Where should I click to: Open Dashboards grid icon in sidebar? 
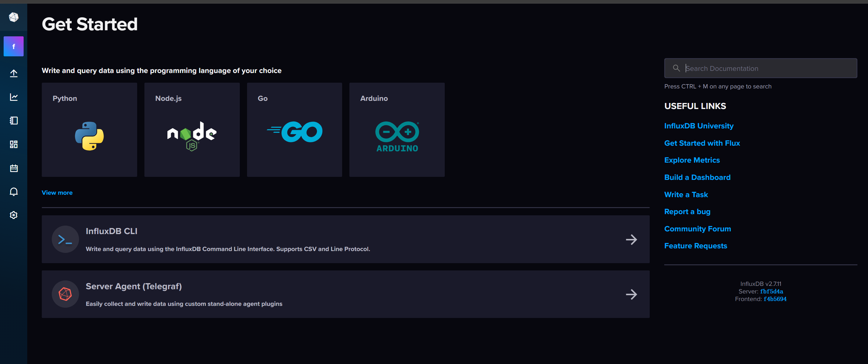click(x=14, y=144)
